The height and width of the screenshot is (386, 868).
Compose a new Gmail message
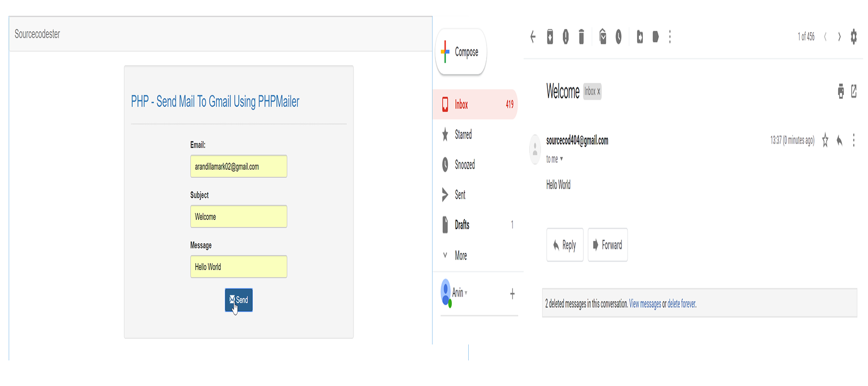461,52
